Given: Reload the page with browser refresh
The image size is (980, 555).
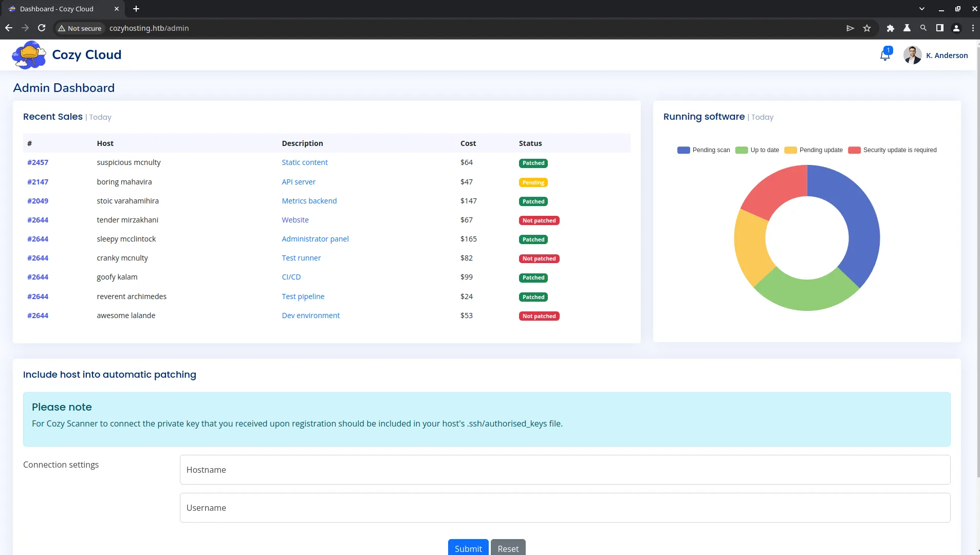Looking at the screenshot, I should tap(42, 28).
